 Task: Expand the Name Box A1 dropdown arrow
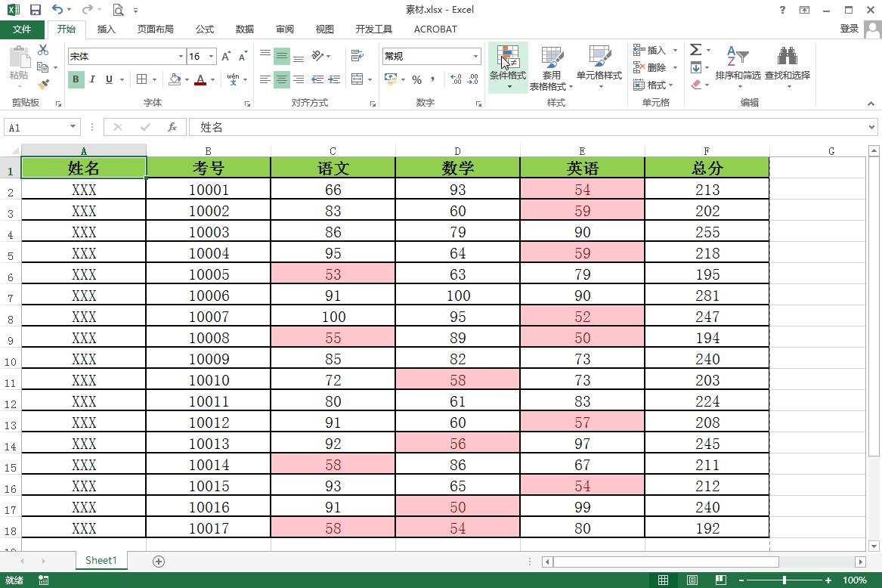click(73, 127)
